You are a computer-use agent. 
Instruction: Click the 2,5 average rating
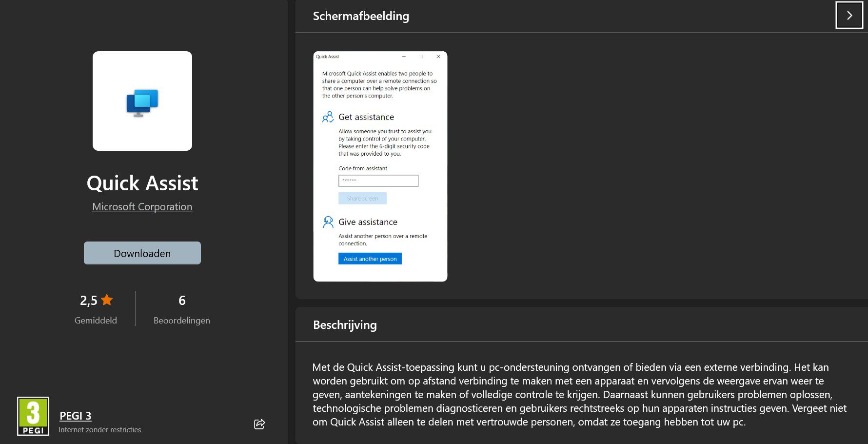[x=89, y=301]
